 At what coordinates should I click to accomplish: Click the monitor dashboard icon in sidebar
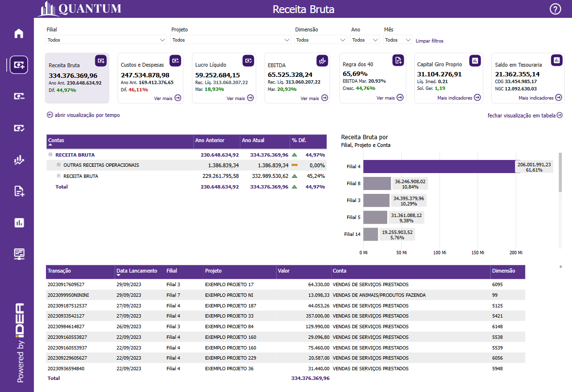(x=19, y=254)
